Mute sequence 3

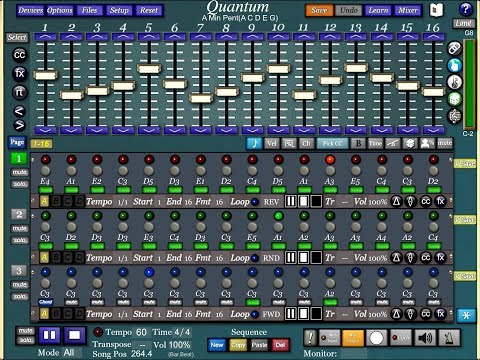point(19,285)
